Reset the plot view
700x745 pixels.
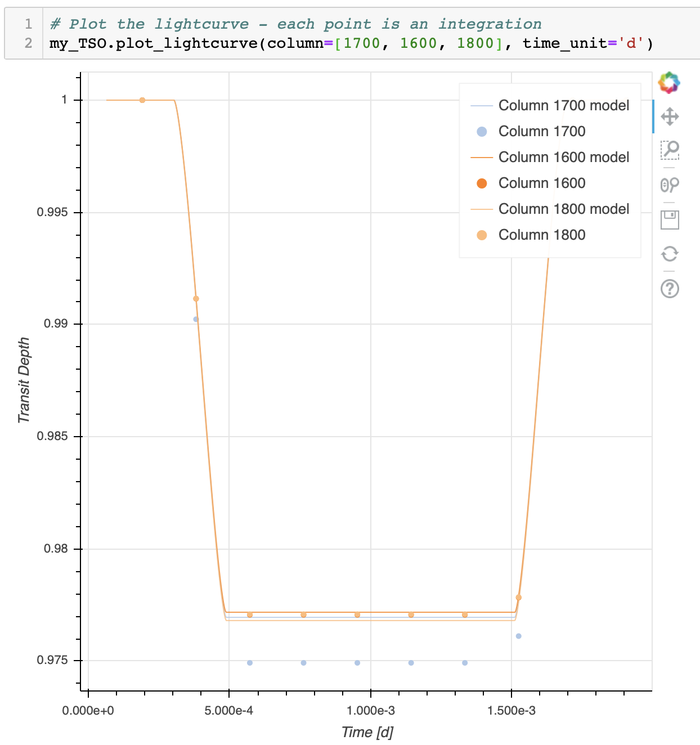pyautogui.click(x=670, y=254)
